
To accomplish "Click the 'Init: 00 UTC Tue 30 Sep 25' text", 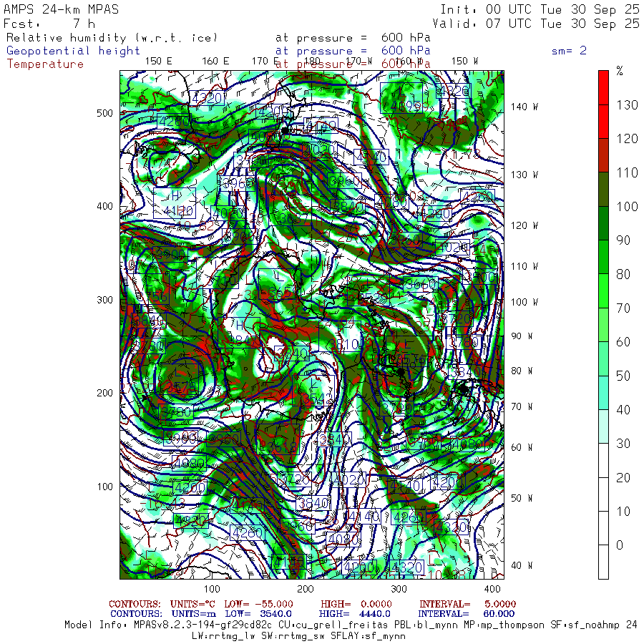I will (540, 9).
